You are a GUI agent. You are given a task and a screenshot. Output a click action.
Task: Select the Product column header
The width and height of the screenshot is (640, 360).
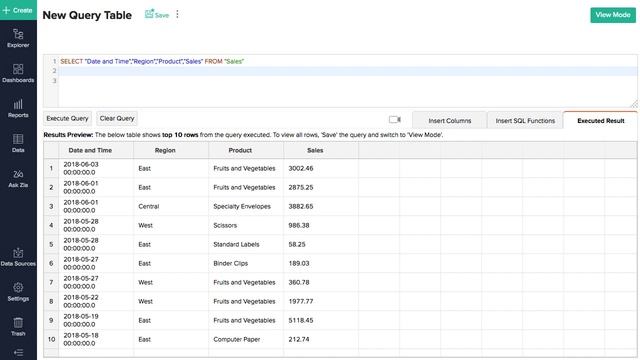(246, 150)
